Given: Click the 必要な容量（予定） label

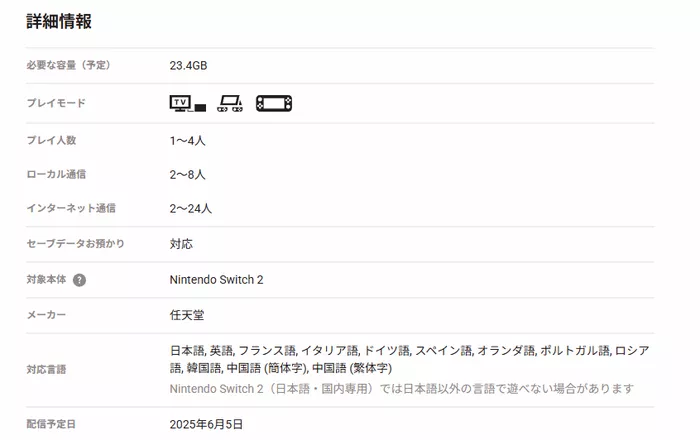Looking at the screenshot, I should pos(67,66).
